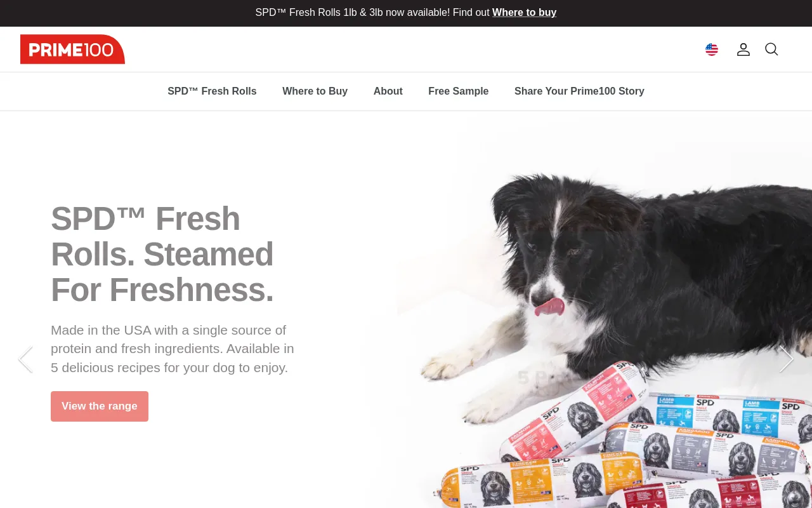Show the previous slide arrow
Viewport: 812px width, 508px height.
point(25,359)
